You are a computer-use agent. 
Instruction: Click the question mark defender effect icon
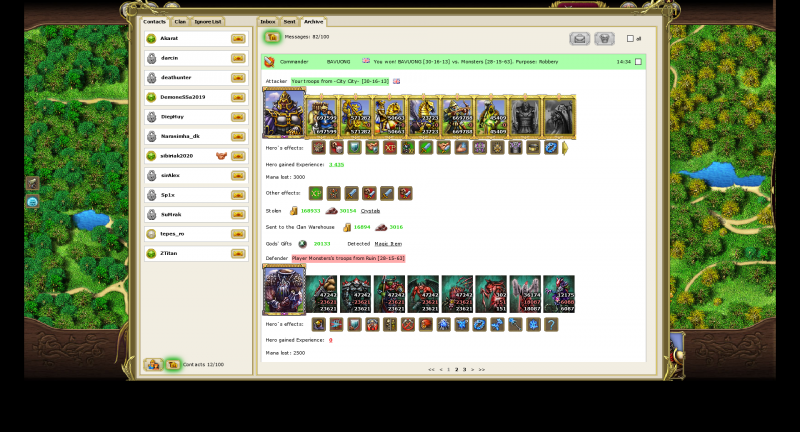coord(551,325)
